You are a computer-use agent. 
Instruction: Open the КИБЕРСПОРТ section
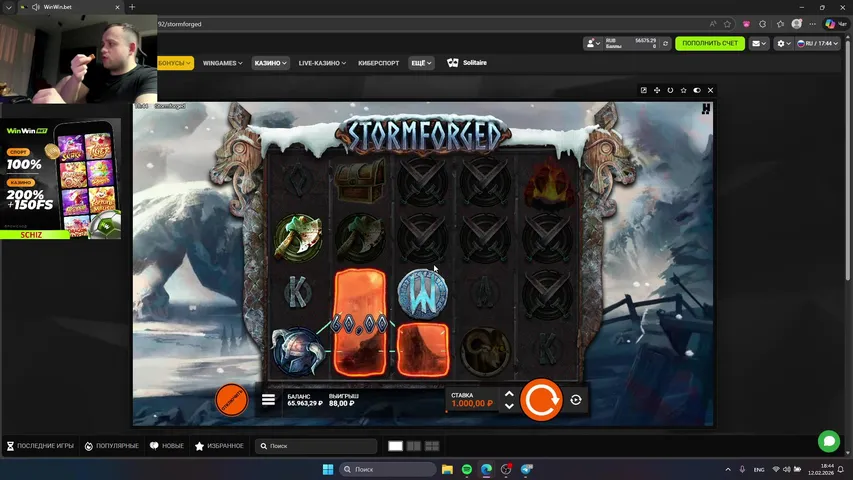pyautogui.click(x=379, y=63)
